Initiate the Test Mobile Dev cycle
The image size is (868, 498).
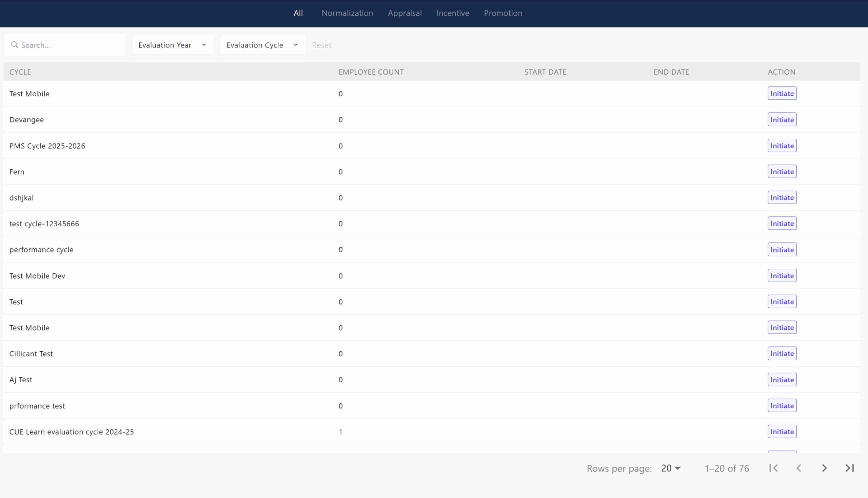[782, 276]
